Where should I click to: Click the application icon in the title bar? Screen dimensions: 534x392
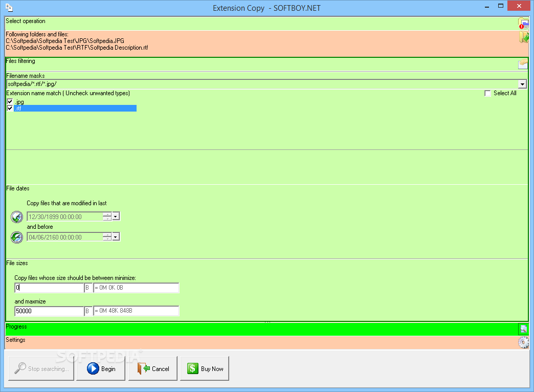[x=9, y=8]
